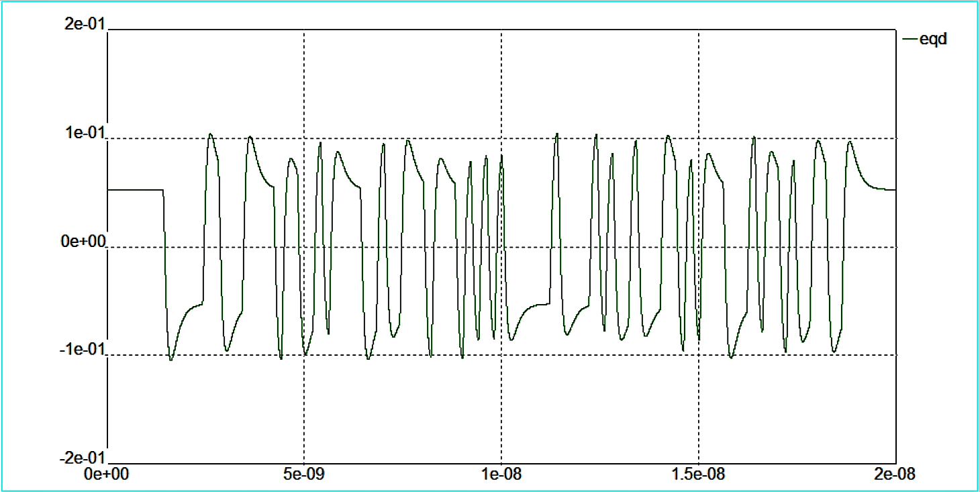
Task: Click the first negative trough of the waveform
Action: [170, 359]
